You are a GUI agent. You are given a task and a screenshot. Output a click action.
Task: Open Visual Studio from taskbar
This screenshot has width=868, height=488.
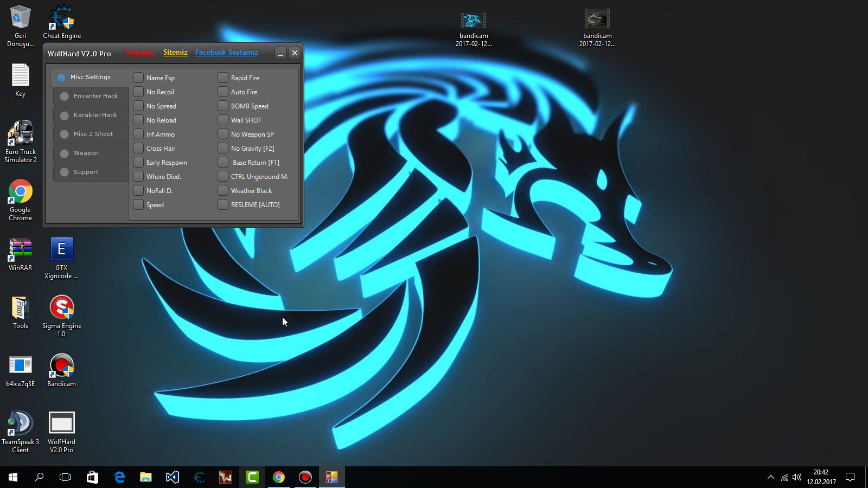coord(172,477)
